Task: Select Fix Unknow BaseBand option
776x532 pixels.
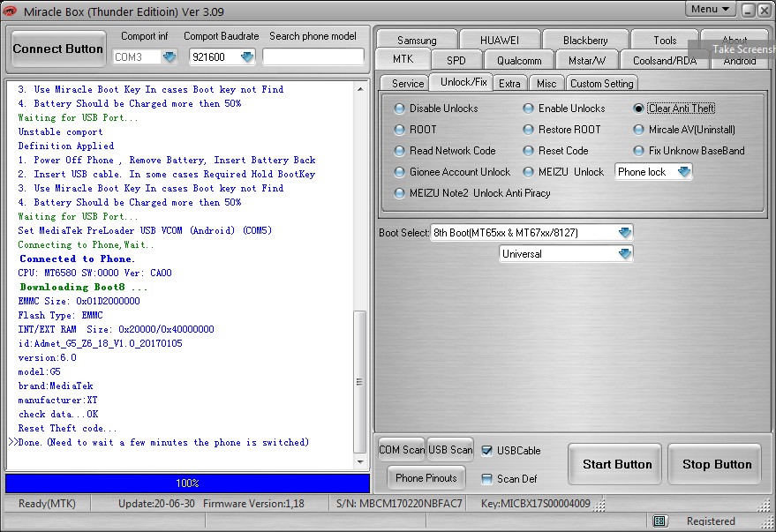Action: [x=638, y=151]
